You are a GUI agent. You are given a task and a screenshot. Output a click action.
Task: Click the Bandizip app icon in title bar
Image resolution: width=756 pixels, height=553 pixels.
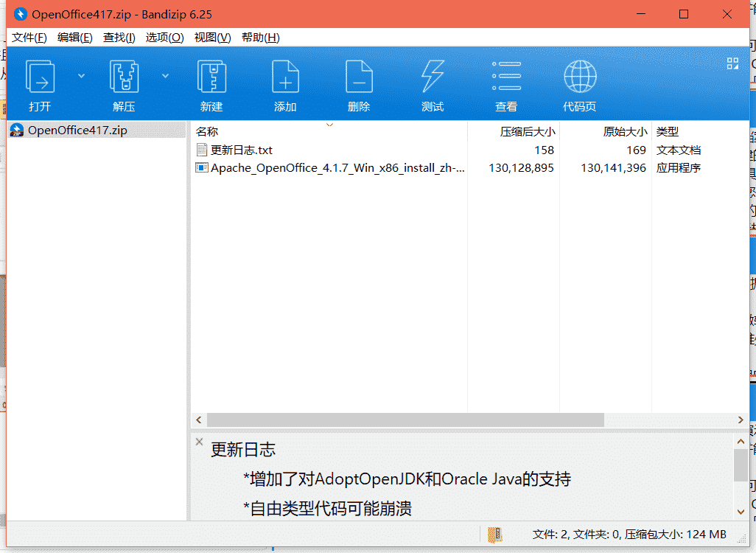point(20,14)
